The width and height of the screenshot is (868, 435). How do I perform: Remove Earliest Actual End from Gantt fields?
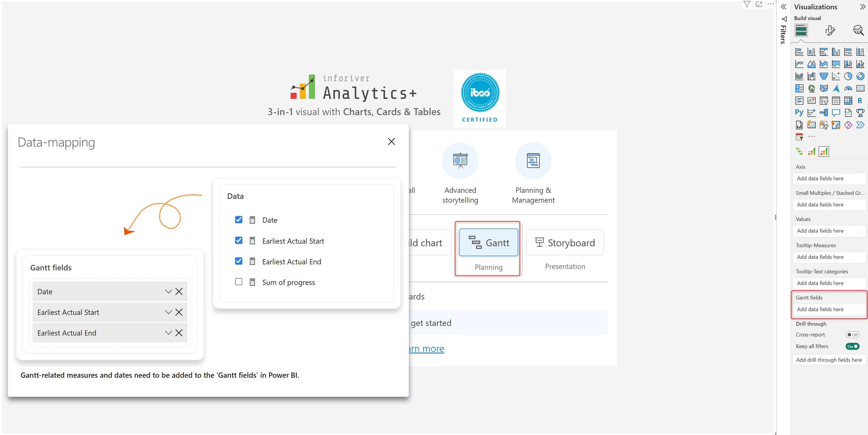tap(179, 333)
